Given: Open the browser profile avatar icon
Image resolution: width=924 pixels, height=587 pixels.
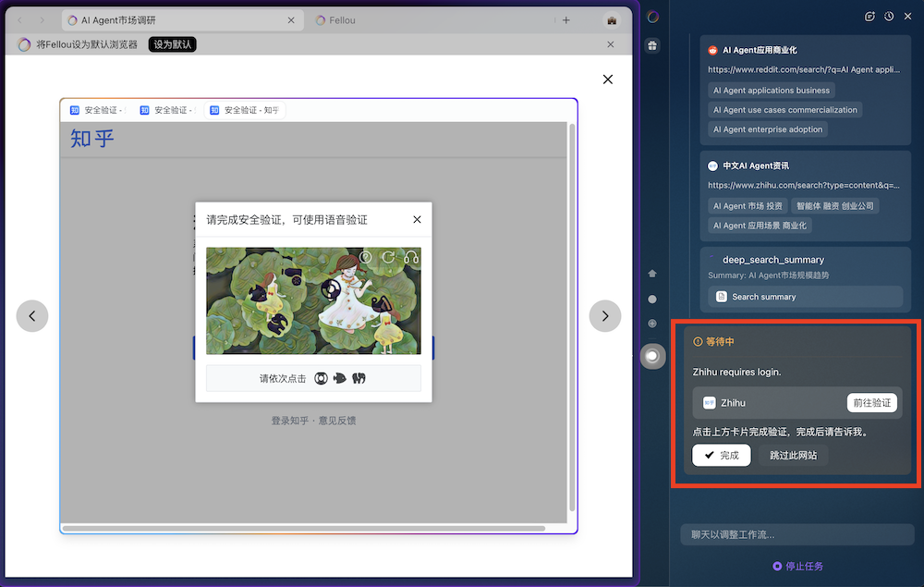Looking at the screenshot, I should click(x=612, y=20).
